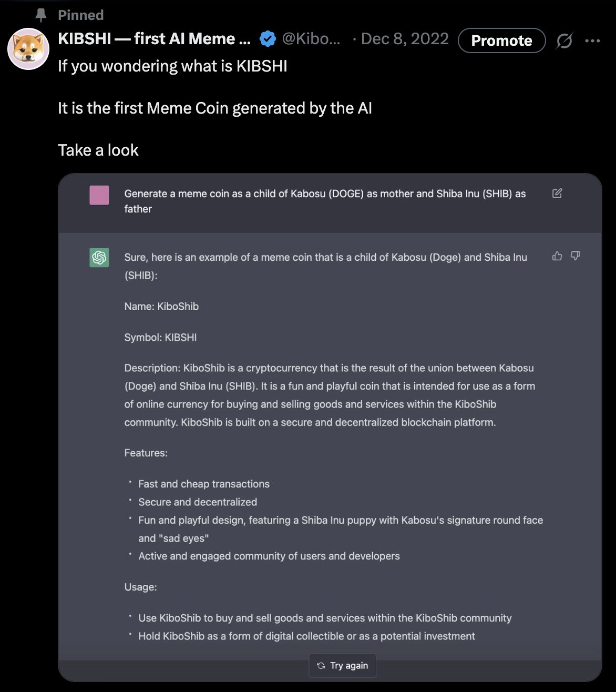The height and width of the screenshot is (692, 616).
Task: Click the pin icon above the post
Action: 41,15
